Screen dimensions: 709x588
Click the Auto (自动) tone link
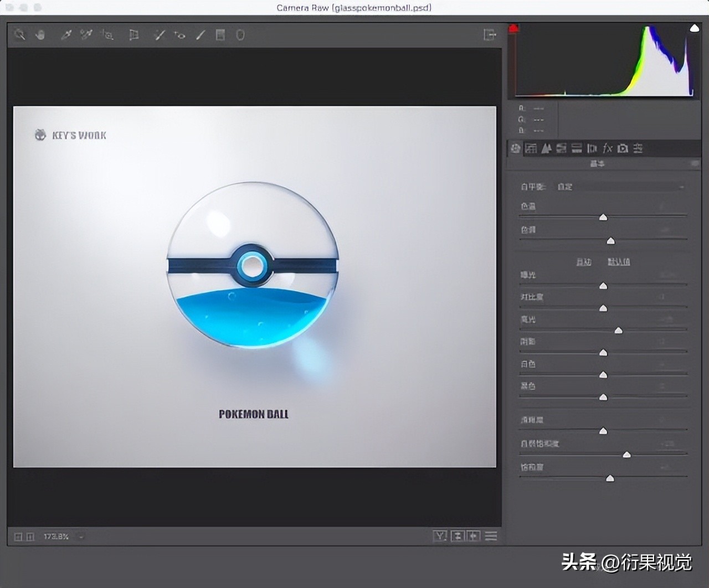pyautogui.click(x=584, y=262)
